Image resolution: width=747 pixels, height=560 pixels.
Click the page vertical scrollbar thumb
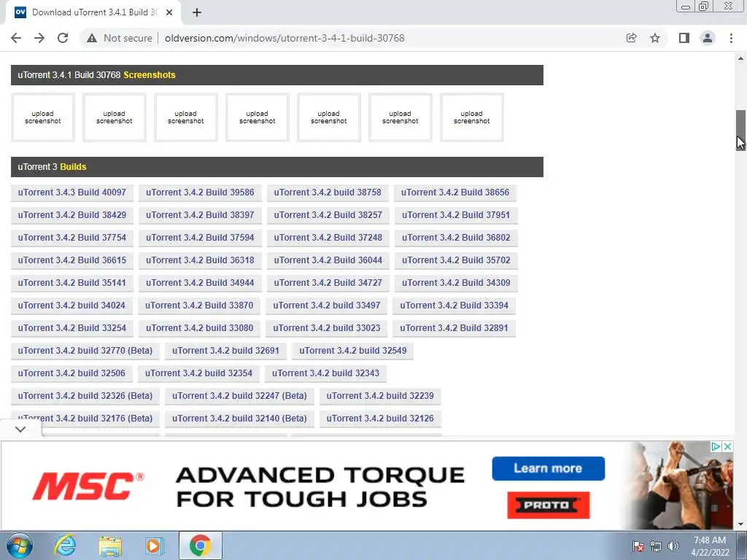tap(740, 131)
